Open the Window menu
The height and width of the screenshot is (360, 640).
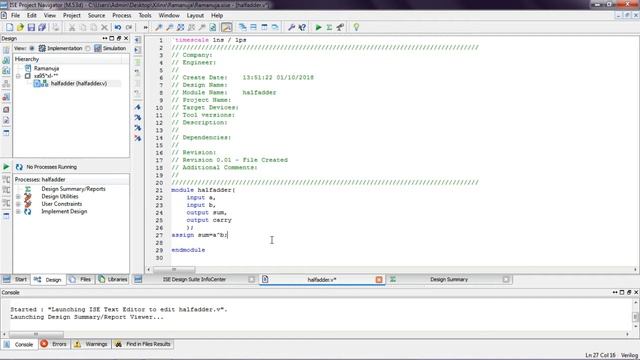tap(169, 16)
